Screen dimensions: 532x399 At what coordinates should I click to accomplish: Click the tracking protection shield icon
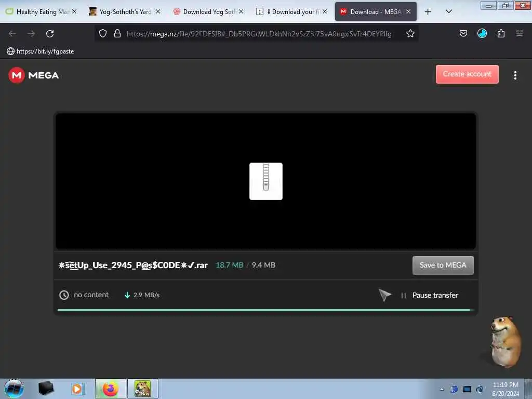click(x=103, y=33)
